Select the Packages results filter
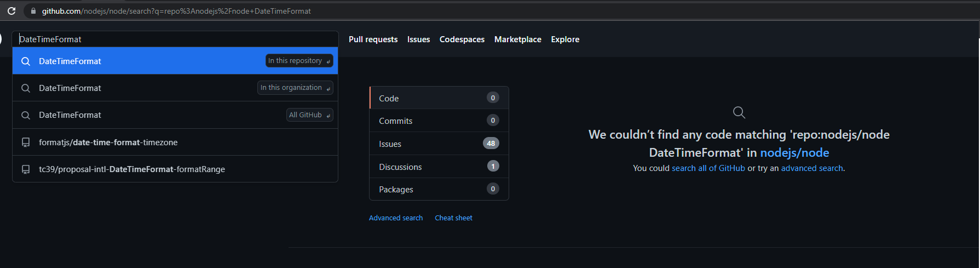980x268 pixels. click(439, 189)
